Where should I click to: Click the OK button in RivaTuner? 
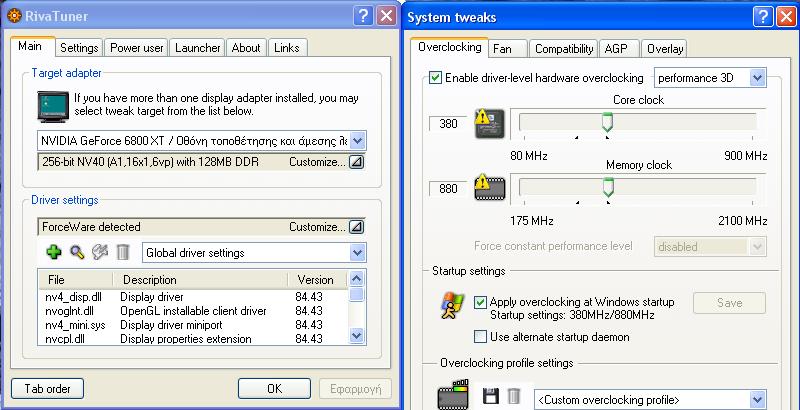pyautogui.click(x=274, y=389)
